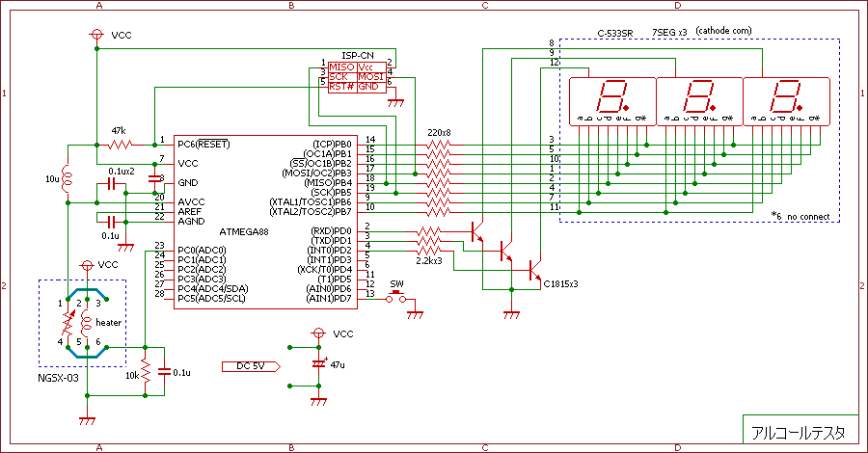The height and width of the screenshot is (453, 868).
Task: Click the ground symbol under the sensor circuit
Action: tap(87, 420)
